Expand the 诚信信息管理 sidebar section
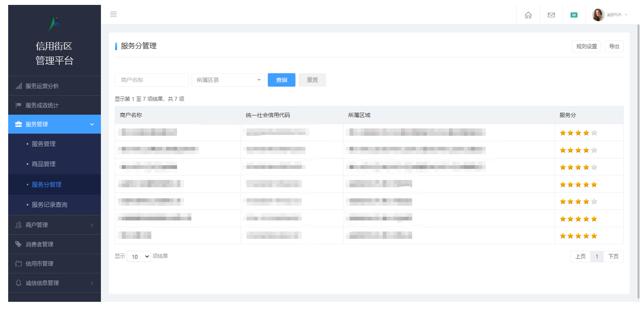 pyautogui.click(x=54, y=283)
